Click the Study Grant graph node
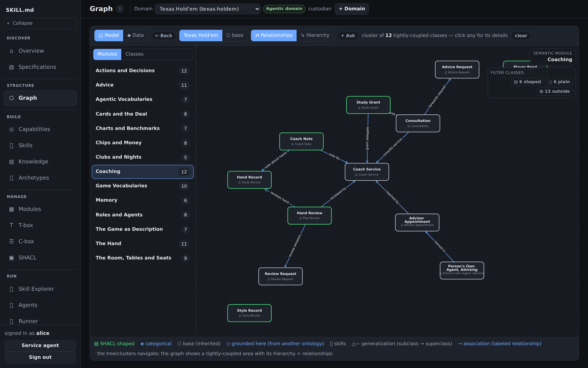The height and width of the screenshot is (368, 588). [x=368, y=105]
